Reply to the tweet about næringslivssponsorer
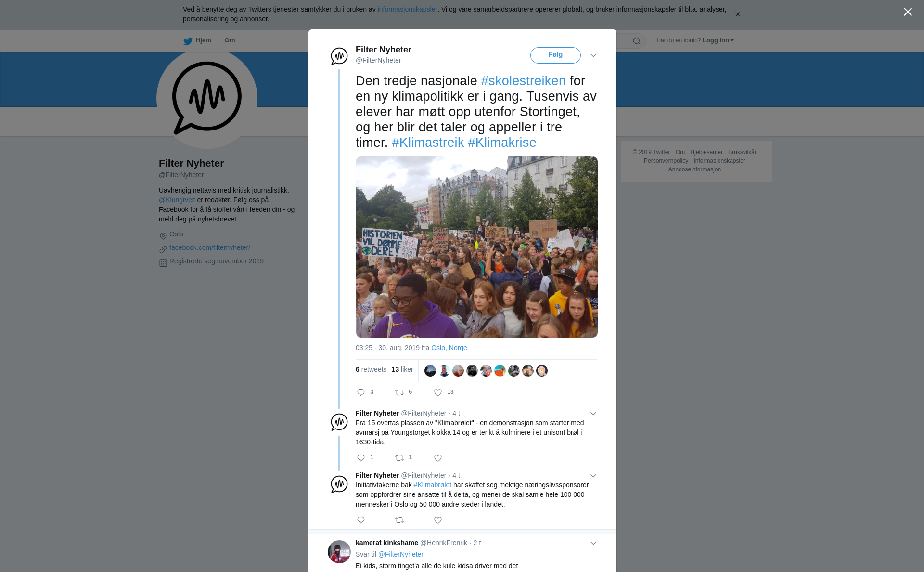 click(x=361, y=520)
